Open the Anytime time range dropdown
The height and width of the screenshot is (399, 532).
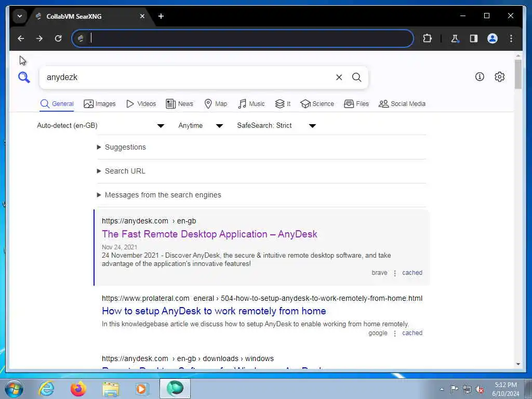click(201, 126)
